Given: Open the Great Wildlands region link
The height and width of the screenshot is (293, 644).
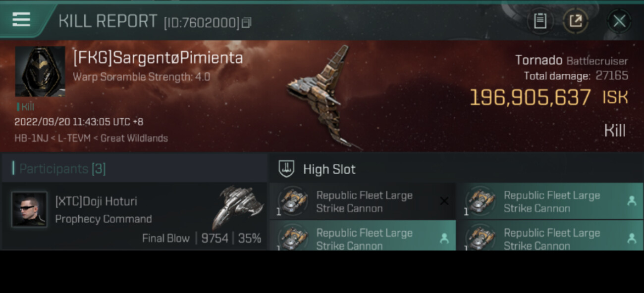Looking at the screenshot, I should coord(134,138).
